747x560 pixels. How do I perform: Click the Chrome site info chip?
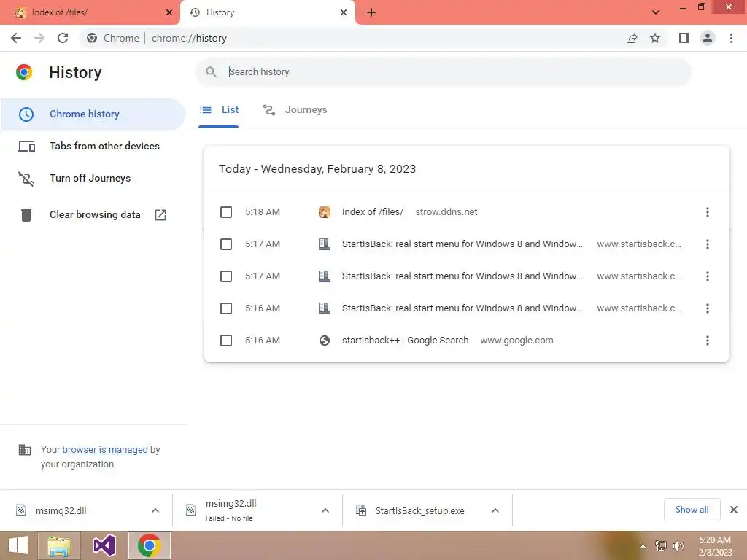point(113,38)
